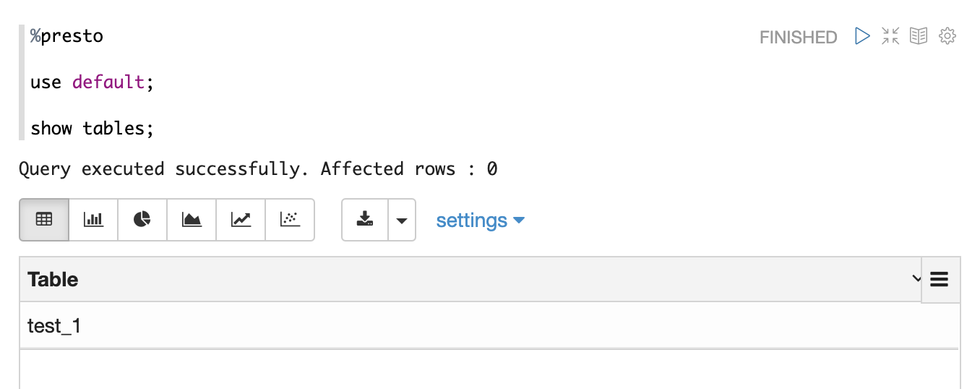
Task: Show results as pie chart
Action: (x=142, y=220)
